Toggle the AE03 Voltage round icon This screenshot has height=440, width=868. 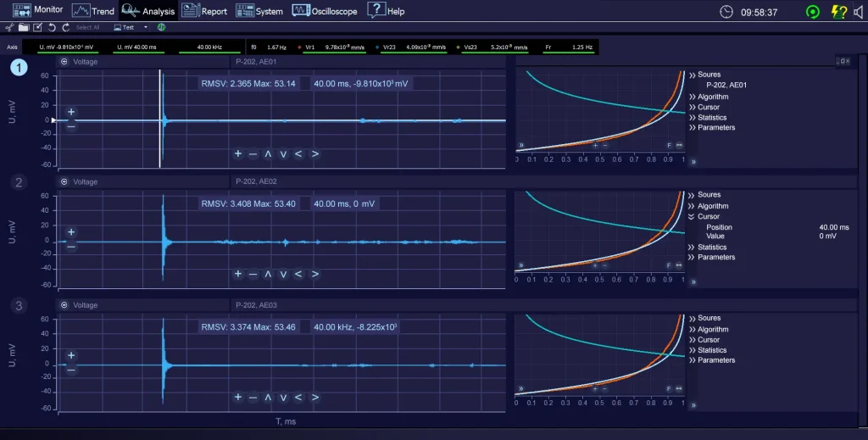(x=64, y=305)
